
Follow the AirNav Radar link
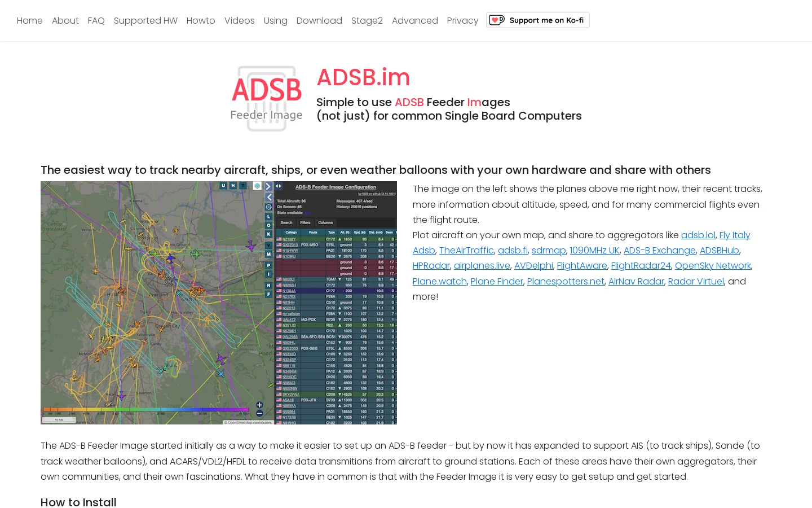point(636,281)
